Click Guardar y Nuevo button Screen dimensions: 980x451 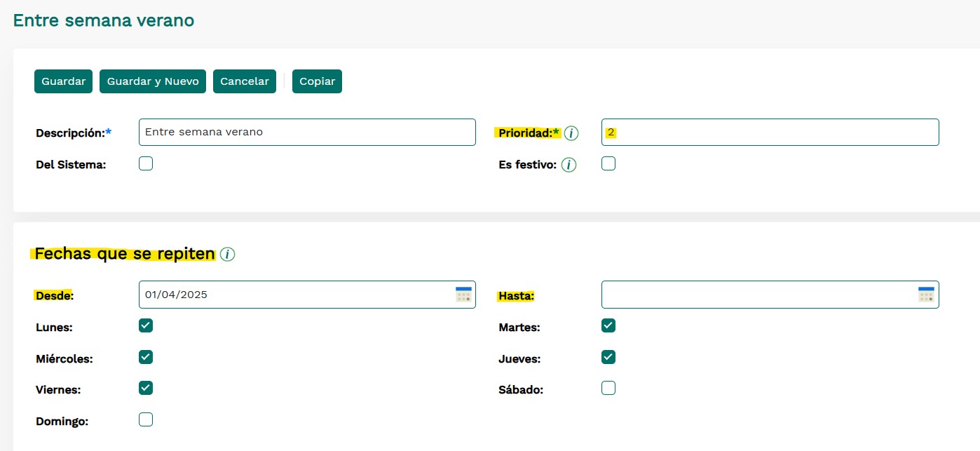point(153,81)
